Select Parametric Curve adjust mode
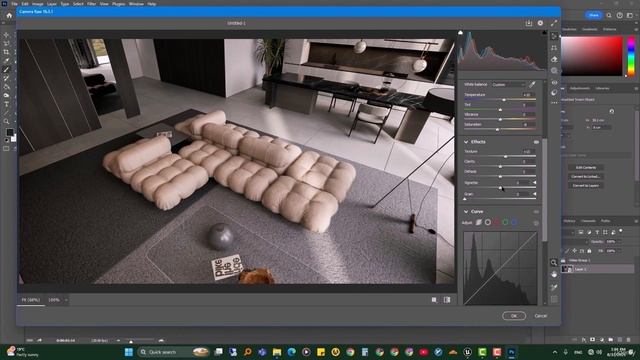 click(x=479, y=222)
